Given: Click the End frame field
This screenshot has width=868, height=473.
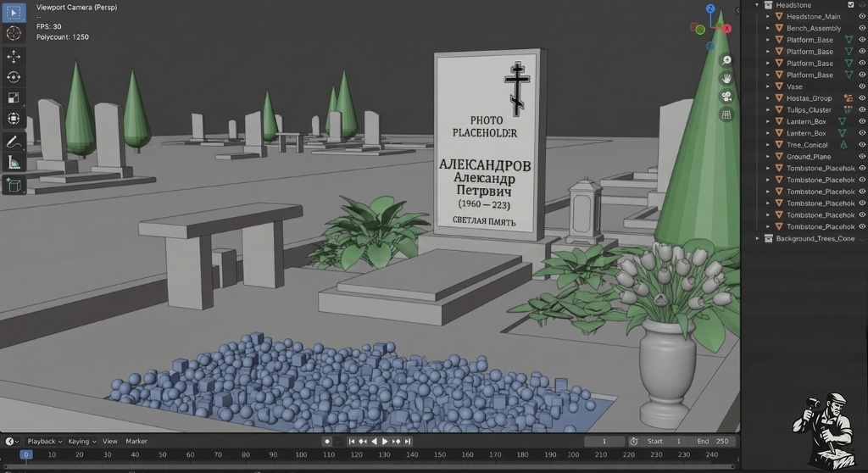Looking at the screenshot, I should (713, 442).
